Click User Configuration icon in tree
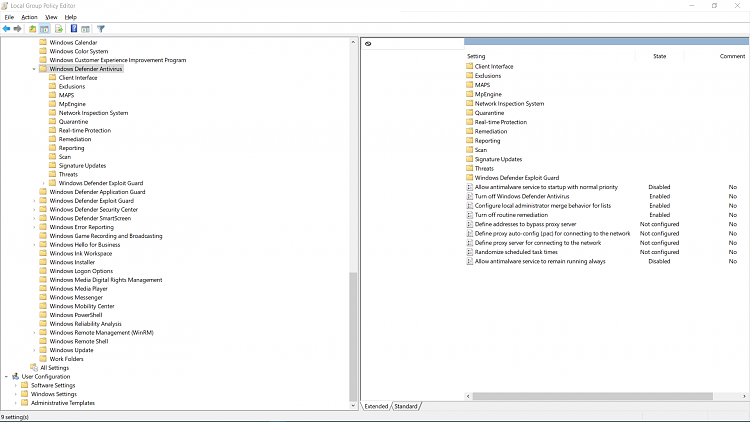 click(15, 377)
